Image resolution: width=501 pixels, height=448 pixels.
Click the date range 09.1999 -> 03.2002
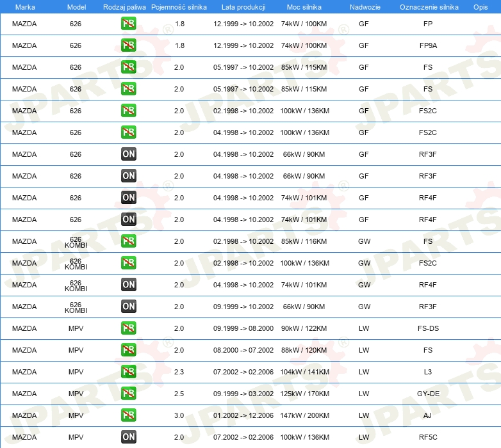243,394
